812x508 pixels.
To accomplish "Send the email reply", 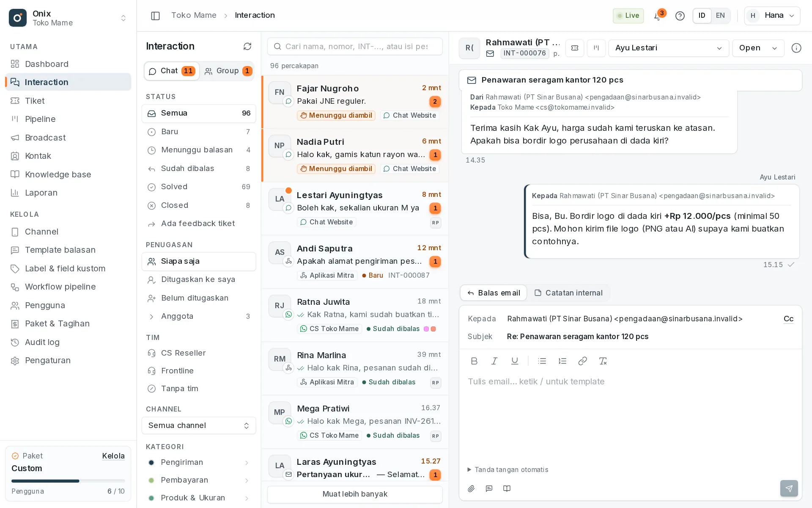I will pyautogui.click(x=789, y=489).
